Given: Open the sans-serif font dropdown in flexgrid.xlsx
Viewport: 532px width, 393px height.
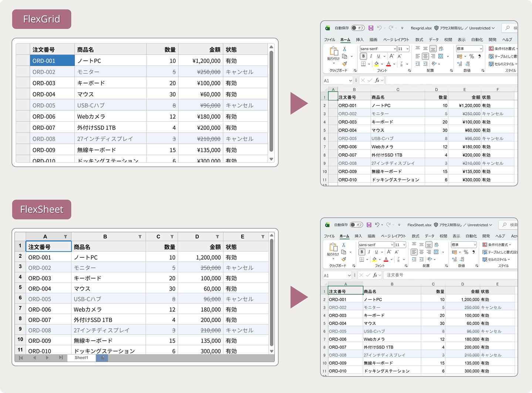Looking at the screenshot, I should (394, 49).
